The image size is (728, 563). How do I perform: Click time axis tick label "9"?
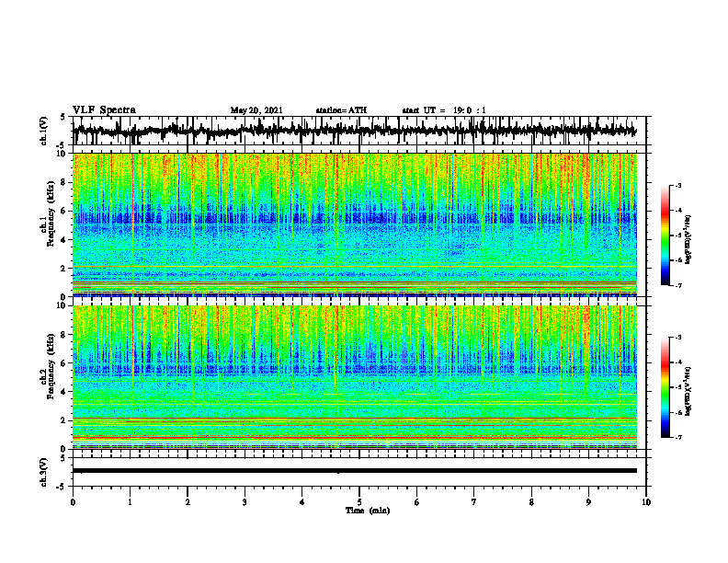tap(588, 502)
